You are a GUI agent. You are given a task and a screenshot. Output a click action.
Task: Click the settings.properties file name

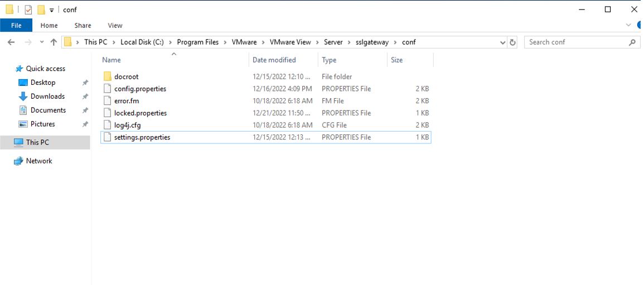[x=142, y=137]
